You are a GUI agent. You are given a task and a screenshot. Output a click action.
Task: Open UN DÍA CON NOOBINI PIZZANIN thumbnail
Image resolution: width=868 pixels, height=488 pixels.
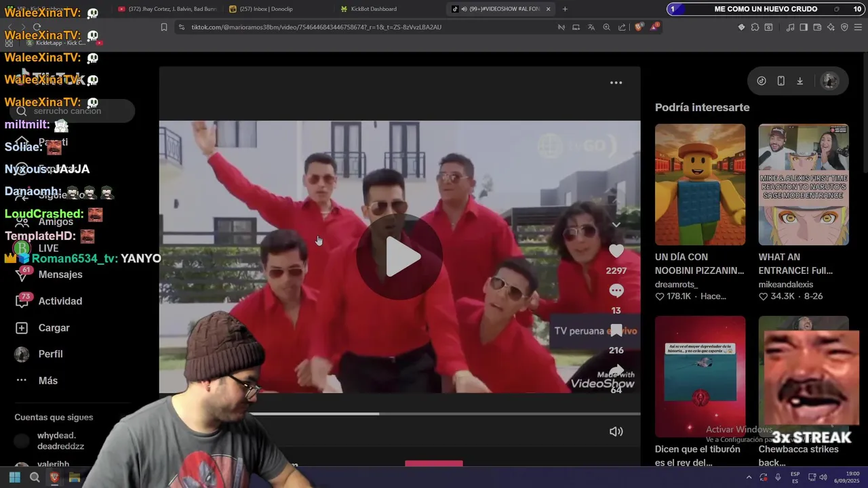(700, 184)
